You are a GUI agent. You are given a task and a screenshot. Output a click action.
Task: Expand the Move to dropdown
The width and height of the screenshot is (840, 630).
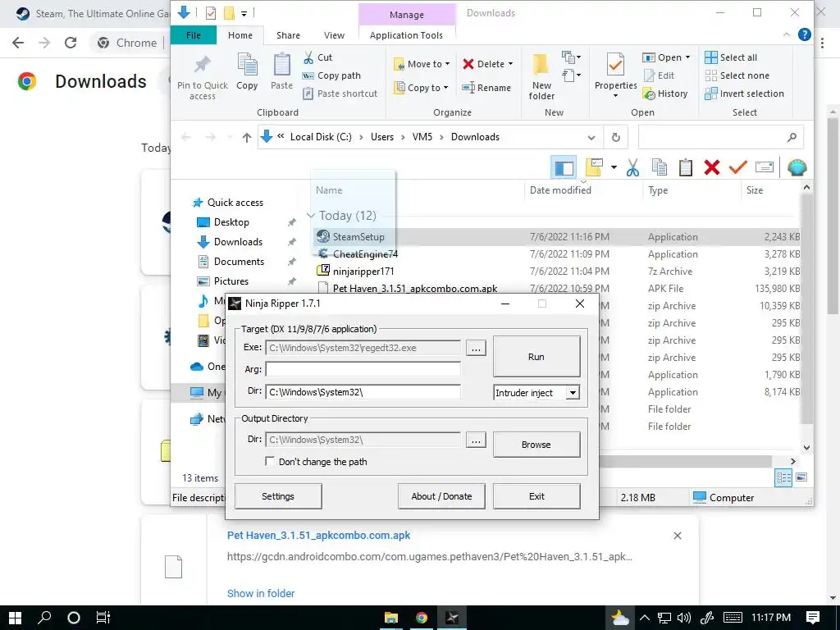pyautogui.click(x=447, y=64)
